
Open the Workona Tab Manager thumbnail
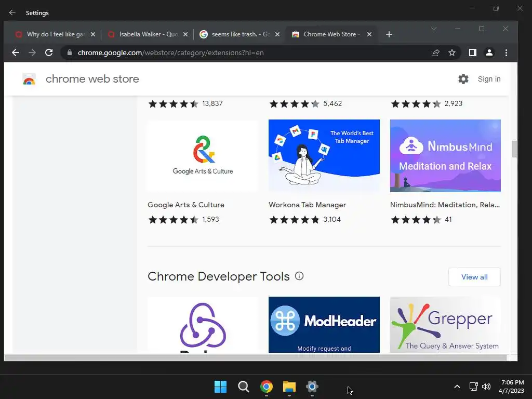click(324, 156)
